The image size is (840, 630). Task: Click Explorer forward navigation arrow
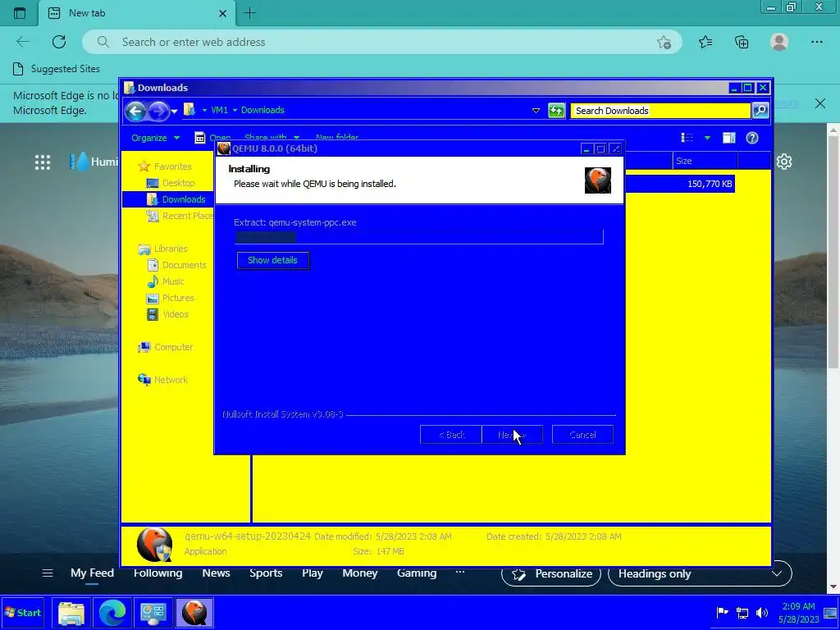[158, 111]
